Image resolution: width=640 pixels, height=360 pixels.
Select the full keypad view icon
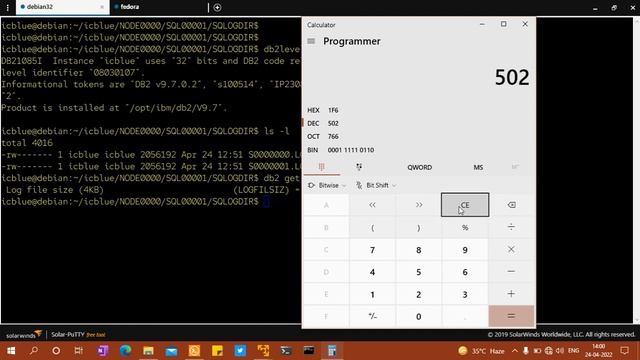(x=322, y=167)
